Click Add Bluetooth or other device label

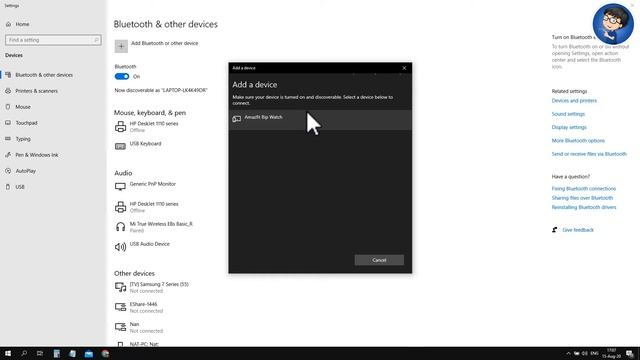(x=164, y=43)
